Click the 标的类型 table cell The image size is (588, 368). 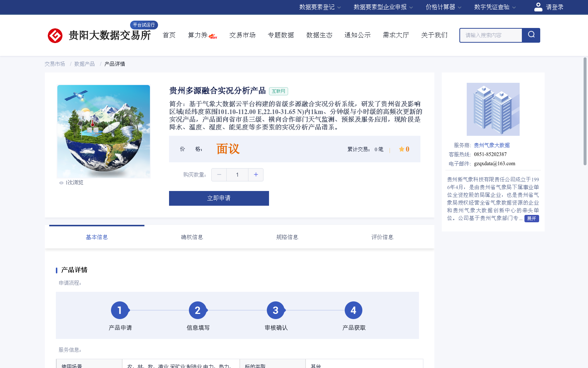pyautogui.click(x=273, y=364)
